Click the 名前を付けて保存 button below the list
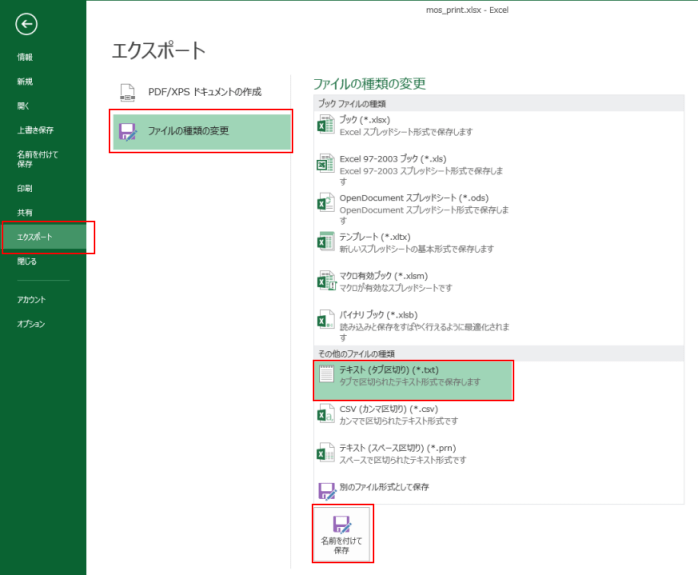 (342, 534)
